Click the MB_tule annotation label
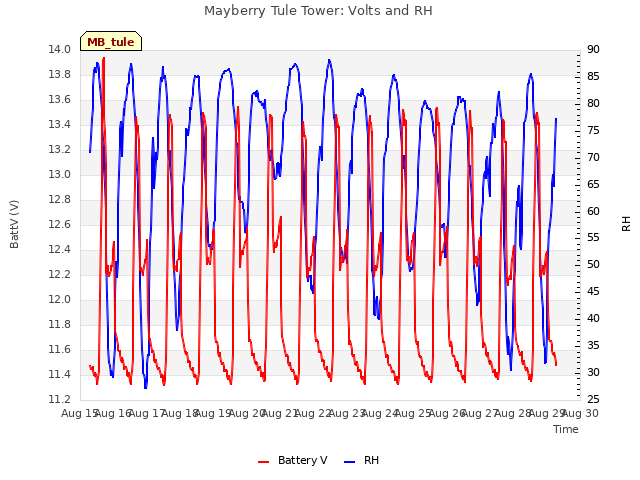 [x=111, y=42]
